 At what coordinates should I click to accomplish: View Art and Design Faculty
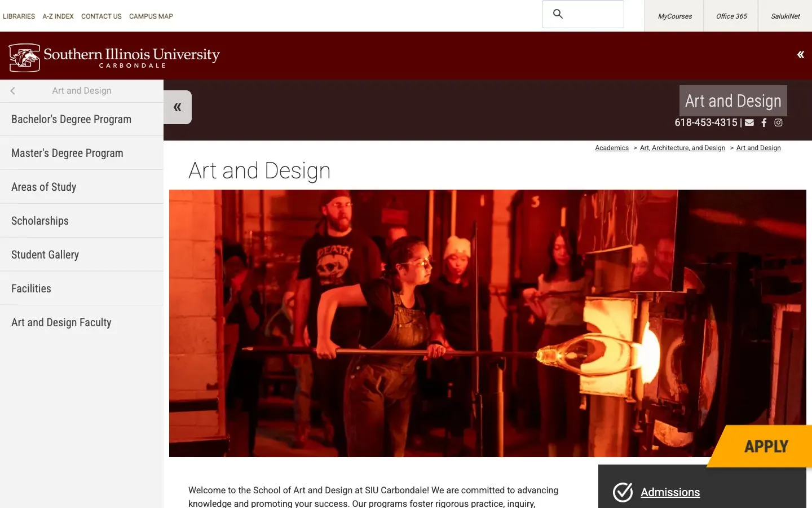coord(82,322)
